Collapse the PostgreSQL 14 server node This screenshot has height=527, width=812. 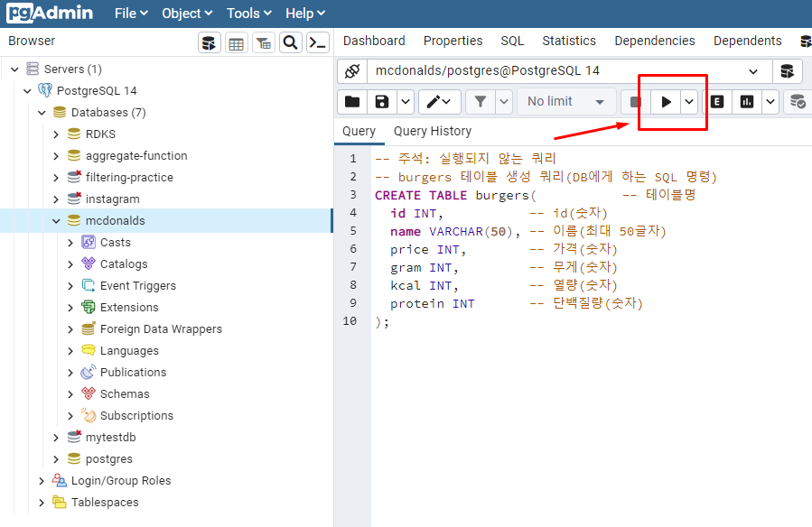coord(27,91)
